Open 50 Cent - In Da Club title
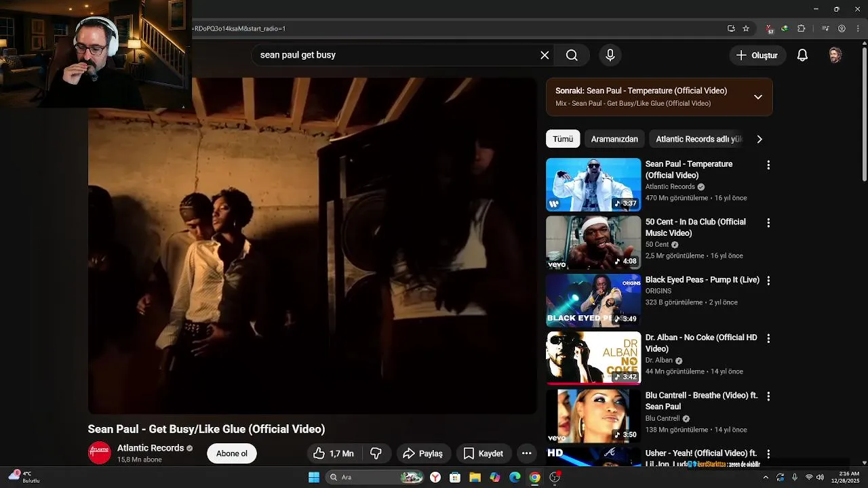 [x=696, y=227]
